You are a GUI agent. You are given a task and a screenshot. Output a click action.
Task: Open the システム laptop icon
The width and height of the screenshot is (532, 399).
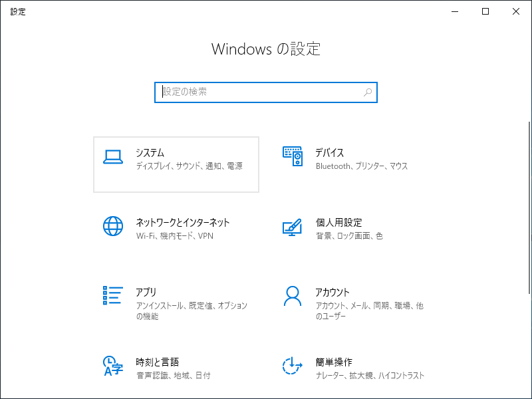(x=113, y=157)
